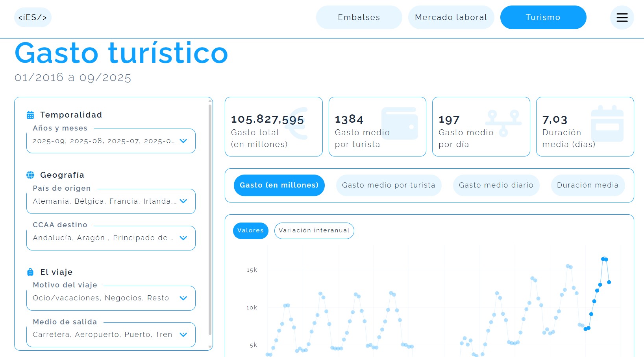Image resolution: width=644 pixels, height=357 pixels.
Task: Select Gasto medio diario metric
Action: click(x=496, y=185)
